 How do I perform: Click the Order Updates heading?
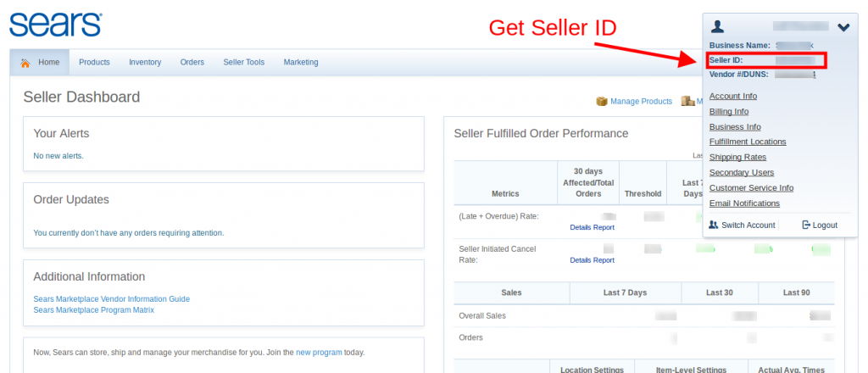click(x=71, y=199)
